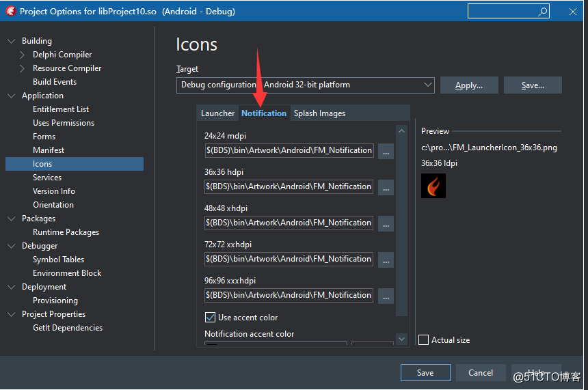Select the Delphi Compiler tree label
Viewport: 588px width, 390px height.
click(x=62, y=55)
